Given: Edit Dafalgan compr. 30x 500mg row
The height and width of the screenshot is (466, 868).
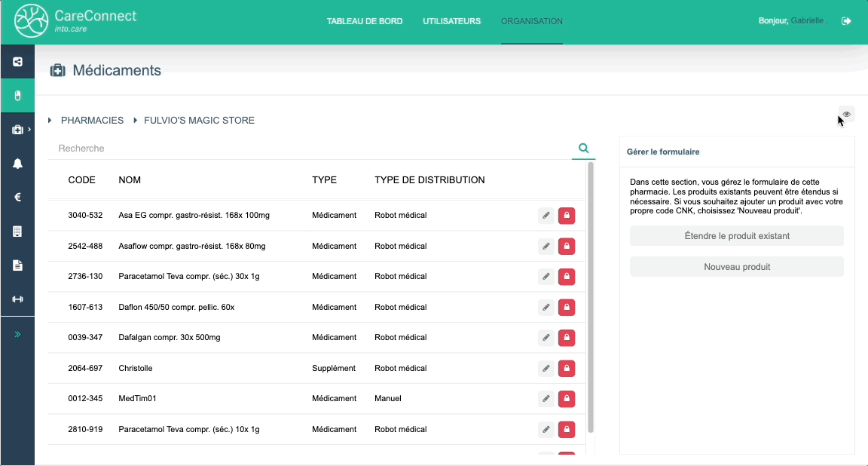Looking at the screenshot, I should coord(546,338).
